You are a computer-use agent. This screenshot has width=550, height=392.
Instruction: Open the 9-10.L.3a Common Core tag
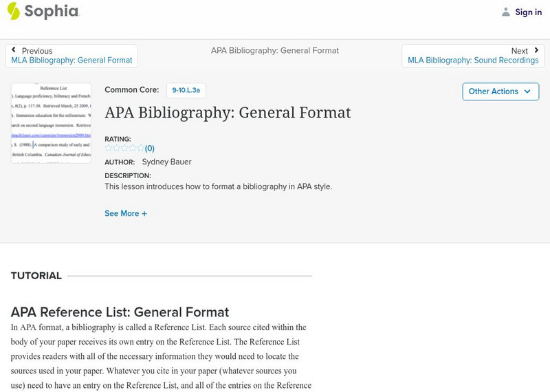tap(186, 90)
